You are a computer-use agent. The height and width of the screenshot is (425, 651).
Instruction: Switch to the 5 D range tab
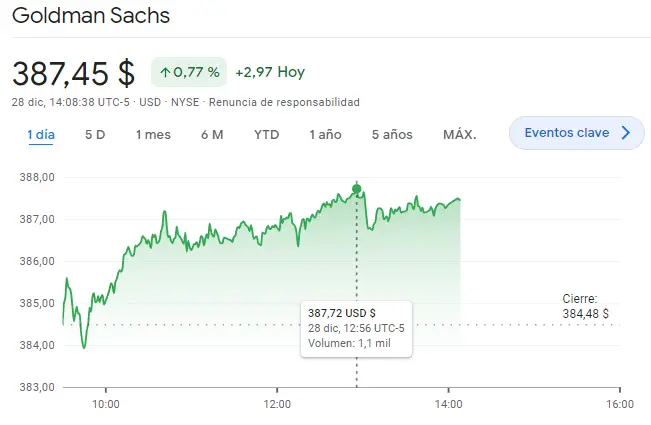click(x=95, y=134)
